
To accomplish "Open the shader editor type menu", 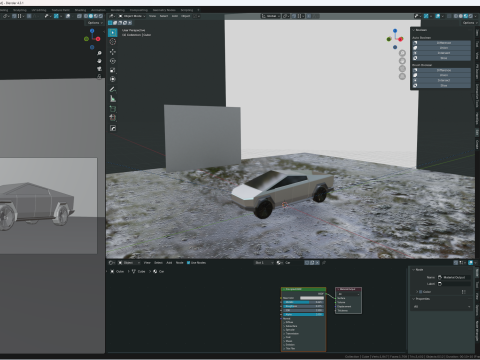I will tap(112, 263).
